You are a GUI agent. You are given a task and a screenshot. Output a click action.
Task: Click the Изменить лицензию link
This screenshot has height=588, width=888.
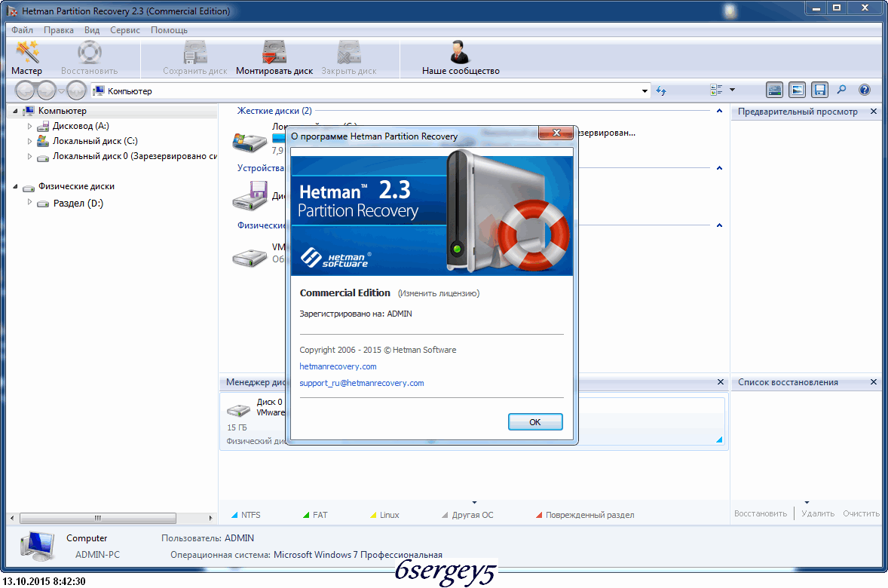pos(438,293)
